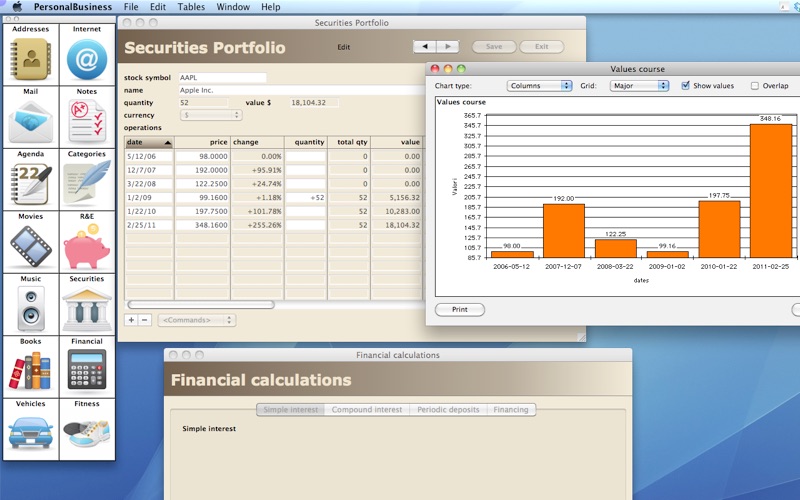Sort operations by date column header
This screenshot has width=800, height=500.
149,142
